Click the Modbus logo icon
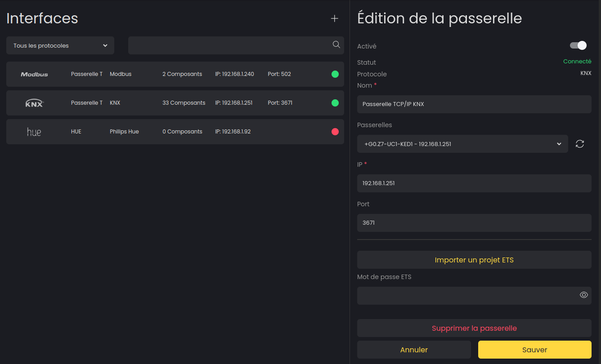Screen dimensions: 601x364 pyautogui.click(x=34, y=74)
